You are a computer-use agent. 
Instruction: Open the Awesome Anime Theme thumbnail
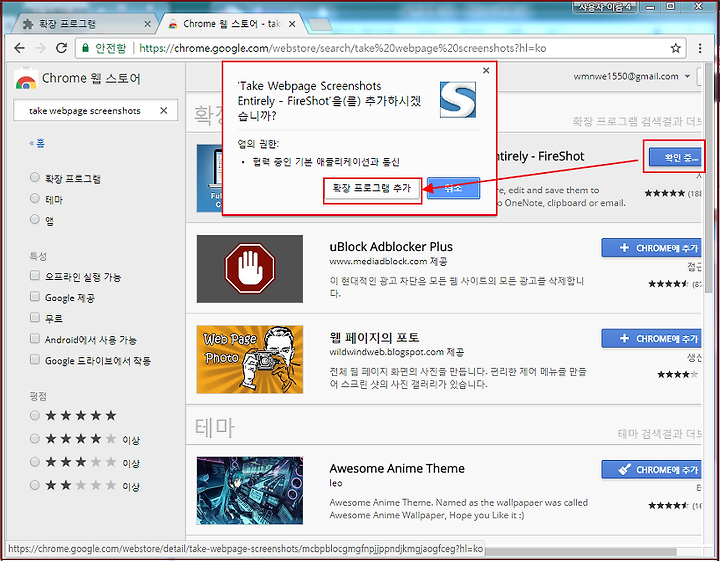[250, 490]
